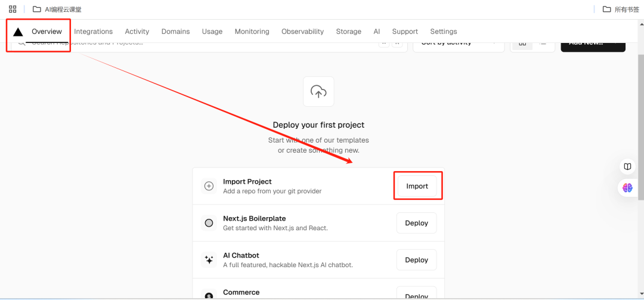The height and width of the screenshot is (300, 644).
Task: Click the Import button
Action: pyautogui.click(x=417, y=186)
